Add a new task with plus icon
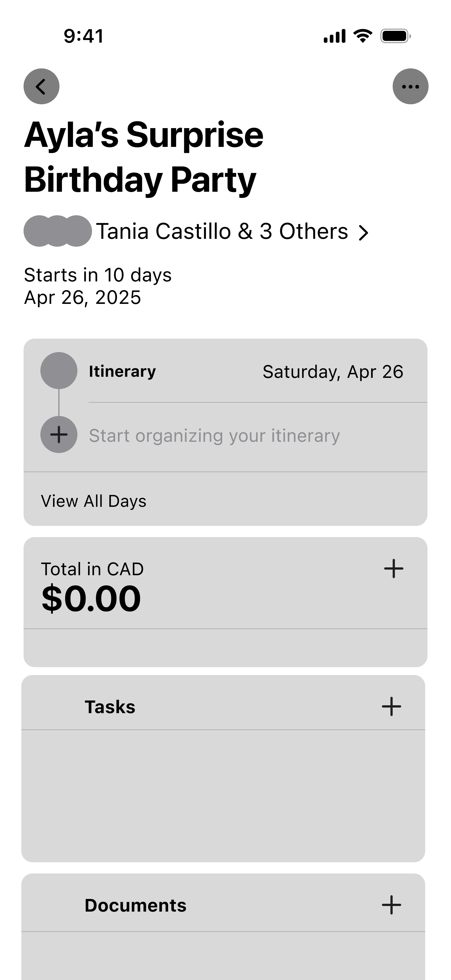The height and width of the screenshot is (980, 451). coord(391,706)
